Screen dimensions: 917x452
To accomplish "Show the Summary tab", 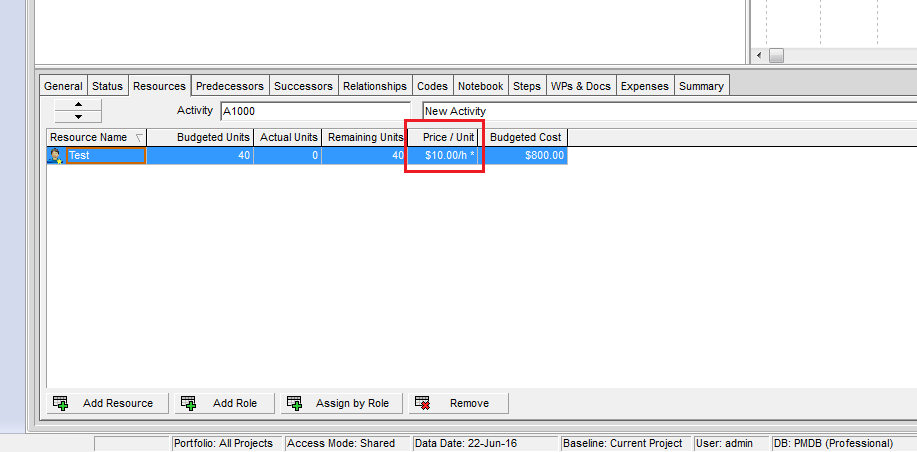I will (701, 86).
